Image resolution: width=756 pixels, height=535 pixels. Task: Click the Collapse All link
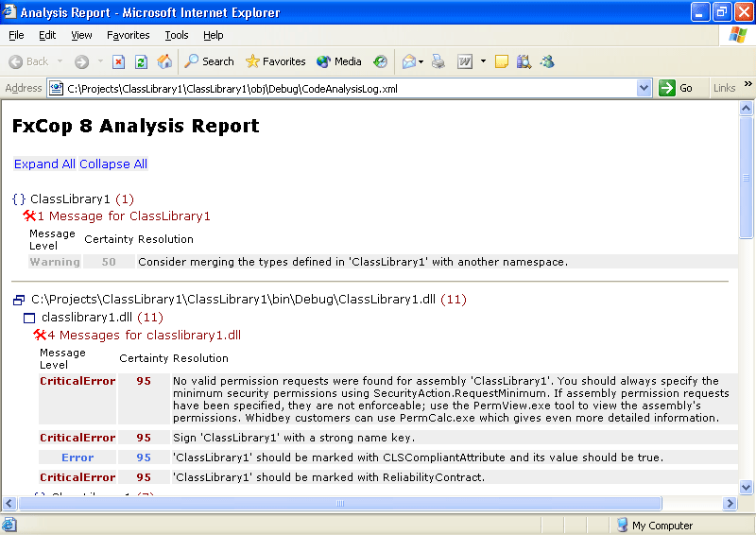113,164
